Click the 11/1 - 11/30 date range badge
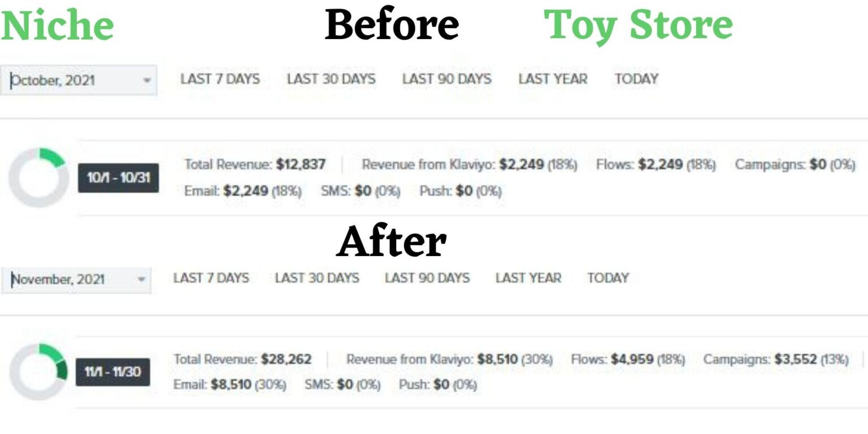The image size is (868, 434). coord(112,372)
